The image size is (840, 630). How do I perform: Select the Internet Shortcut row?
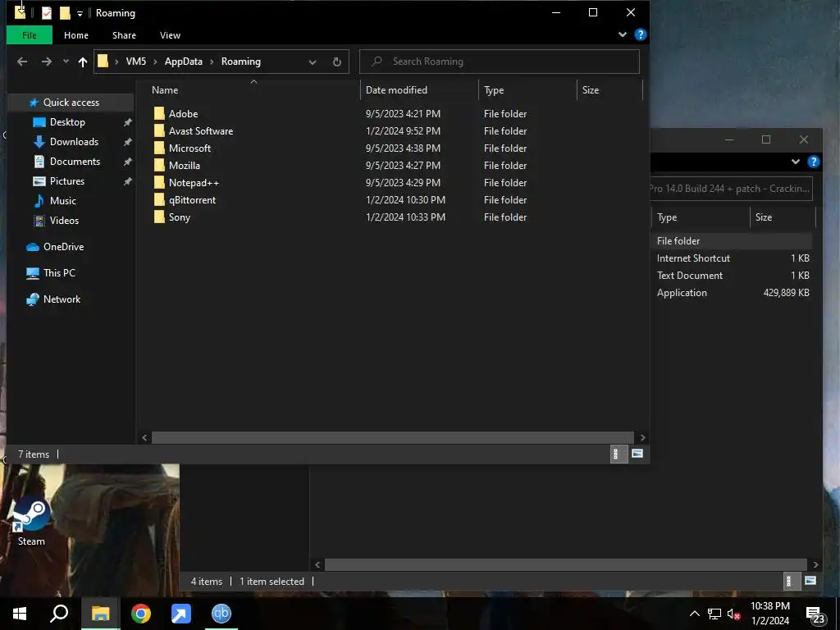pos(733,258)
